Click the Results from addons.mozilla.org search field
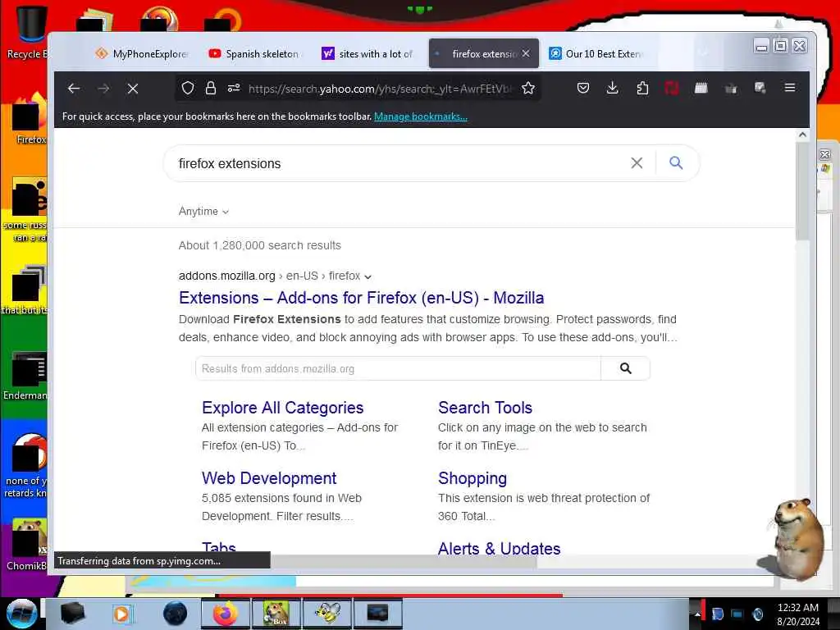840x630 pixels. click(398, 368)
